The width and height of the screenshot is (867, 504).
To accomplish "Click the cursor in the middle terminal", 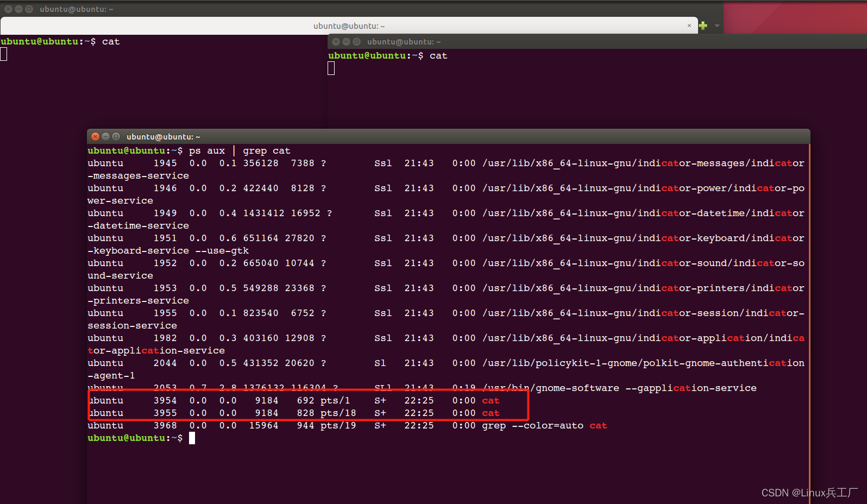I will [x=331, y=68].
